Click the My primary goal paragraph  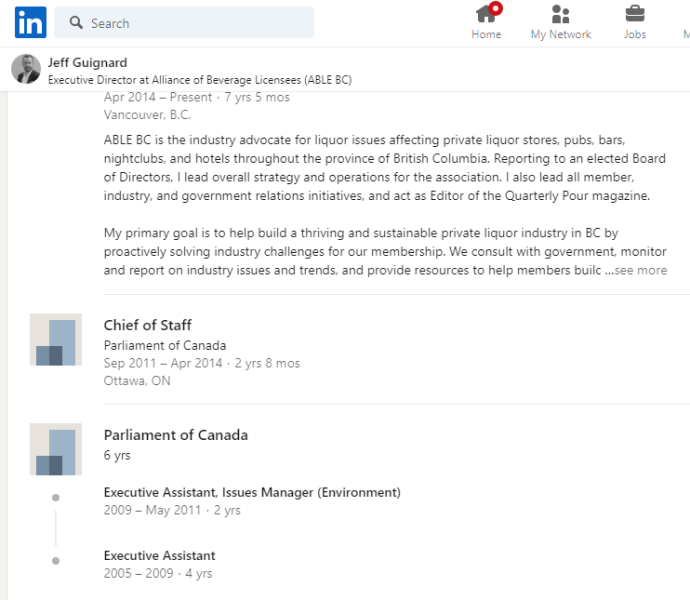pyautogui.click(x=385, y=251)
